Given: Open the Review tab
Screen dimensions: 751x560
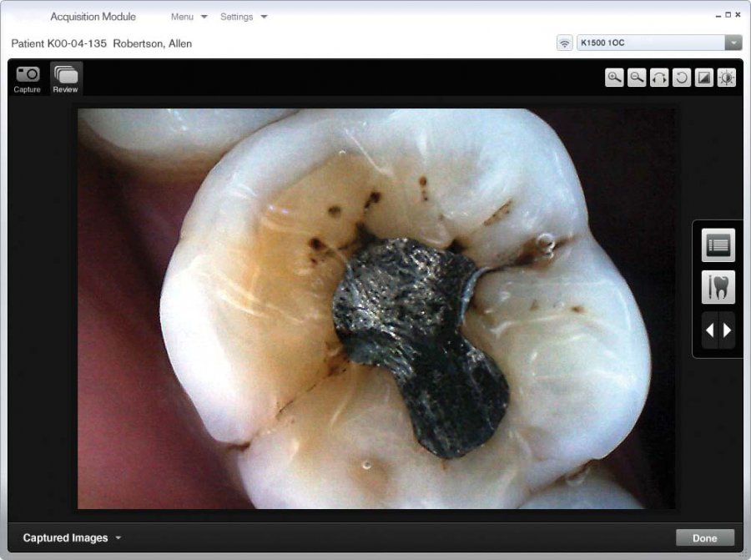Looking at the screenshot, I should [66, 79].
